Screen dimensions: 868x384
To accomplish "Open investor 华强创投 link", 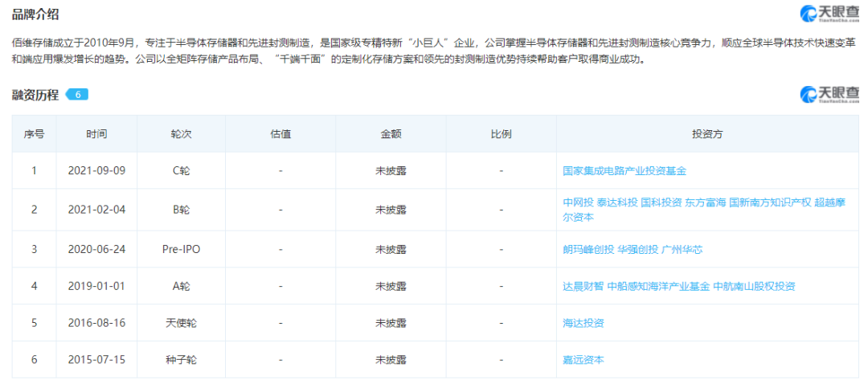I will point(637,250).
